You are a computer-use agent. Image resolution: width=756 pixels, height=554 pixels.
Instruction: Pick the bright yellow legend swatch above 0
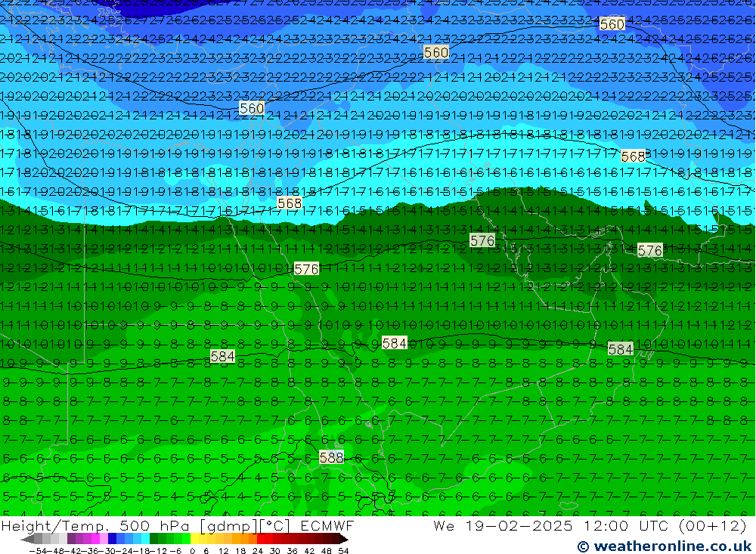tap(195, 539)
